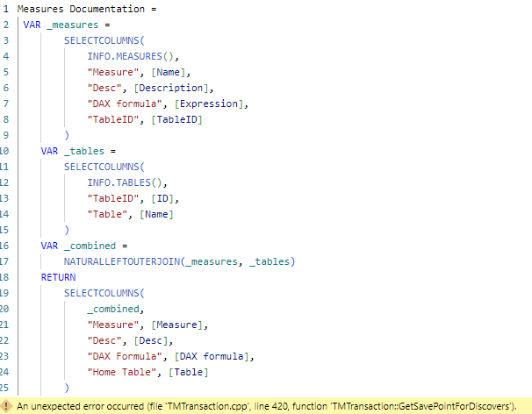This screenshot has height=414, width=532.
Task: Click 'VAR _combined =' on line 16
Action: click(83, 246)
